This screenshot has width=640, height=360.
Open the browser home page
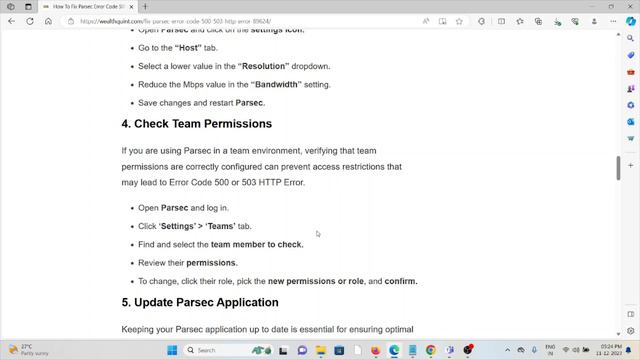pyautogui.click(x=48, y=21)
